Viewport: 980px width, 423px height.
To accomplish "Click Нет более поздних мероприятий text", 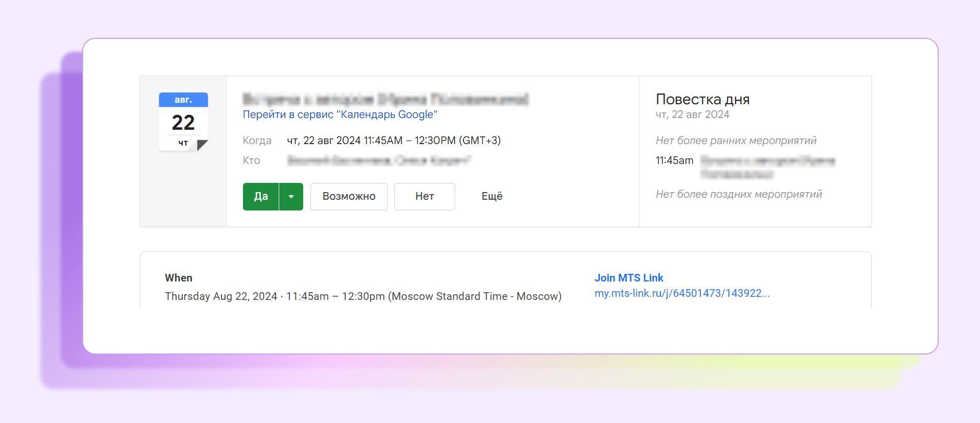I will tap(739, 194).
